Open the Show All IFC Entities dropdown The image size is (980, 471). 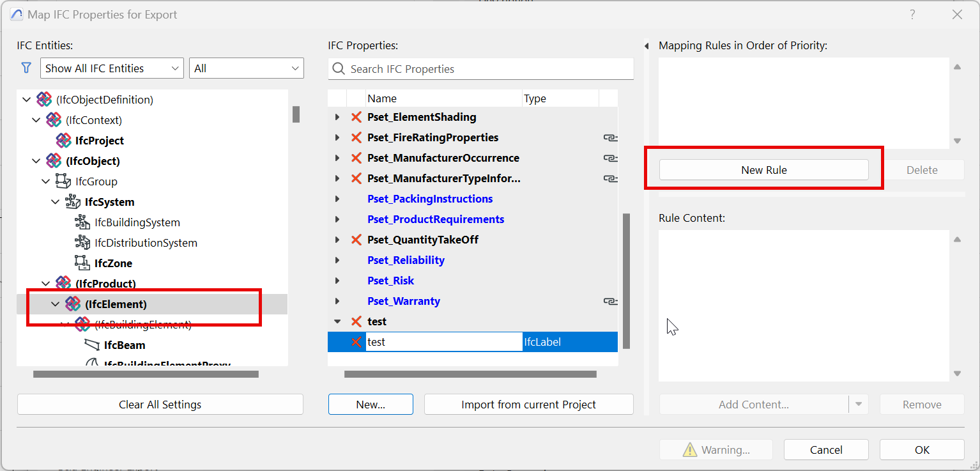tap(112, 68)
